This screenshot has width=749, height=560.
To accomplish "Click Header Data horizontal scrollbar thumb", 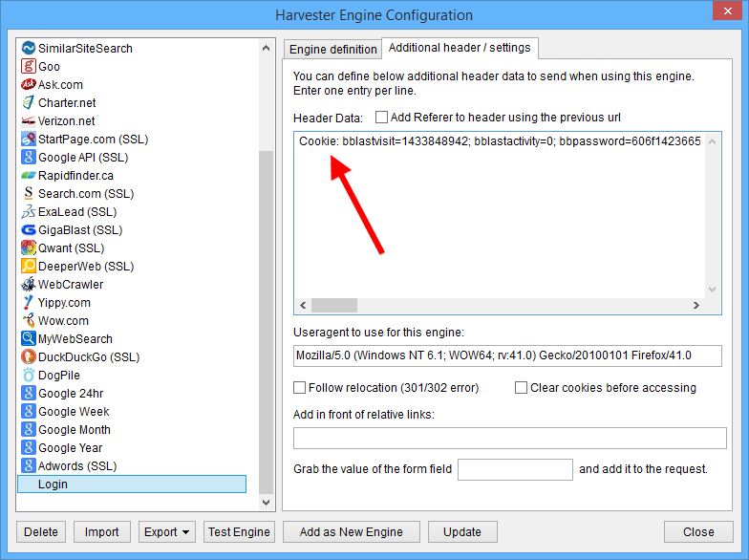I will coord(334,306).
